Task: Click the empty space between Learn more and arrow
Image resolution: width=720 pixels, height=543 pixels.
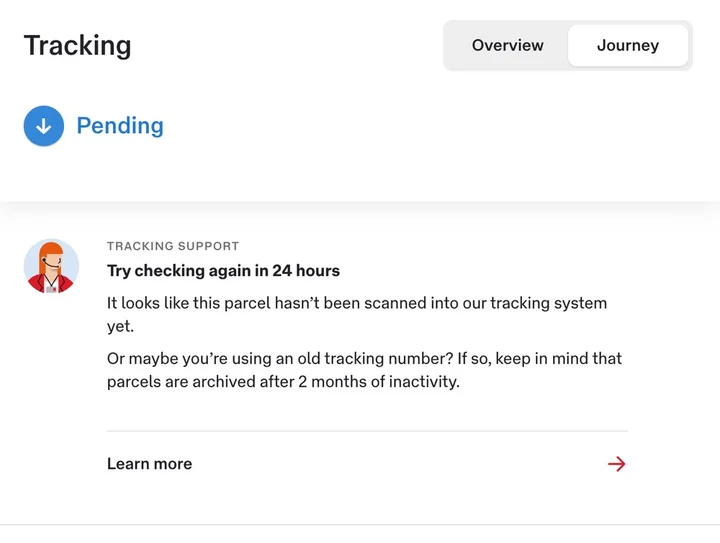Action: 400,464
